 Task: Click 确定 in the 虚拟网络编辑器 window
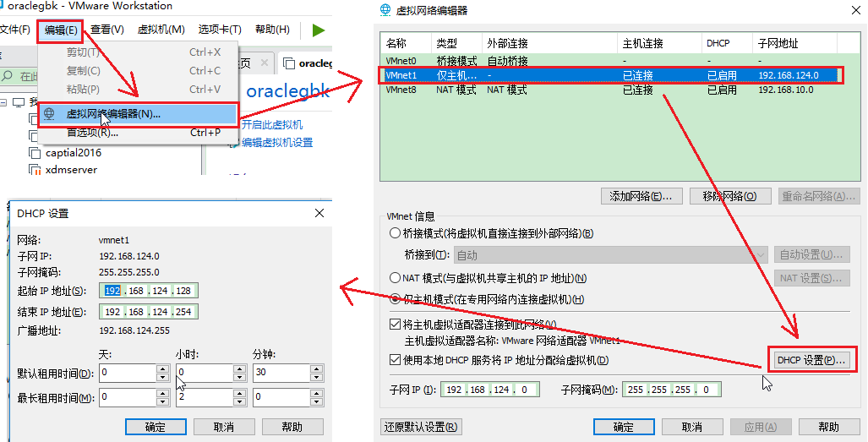tap(624, 427)
